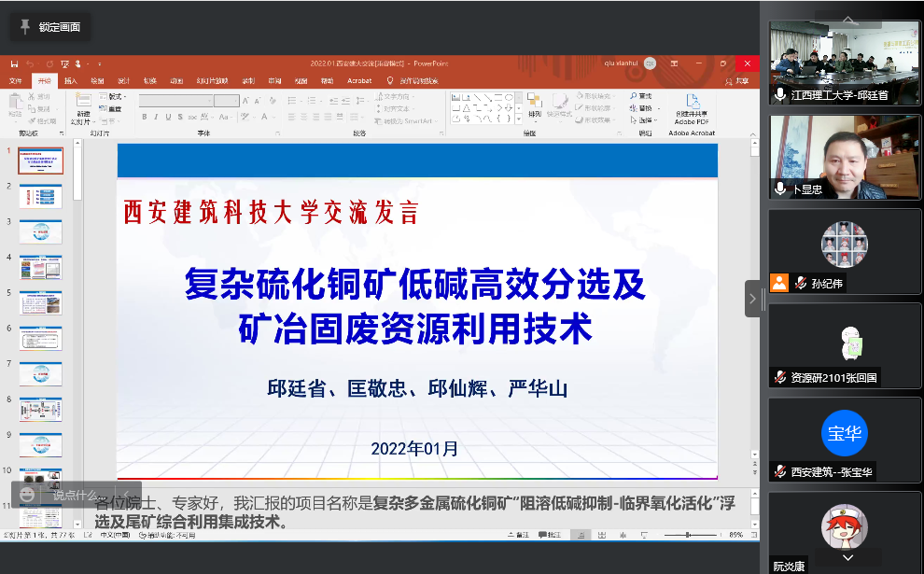Click the 锁定画面 lock screen button

pos(50,27)
